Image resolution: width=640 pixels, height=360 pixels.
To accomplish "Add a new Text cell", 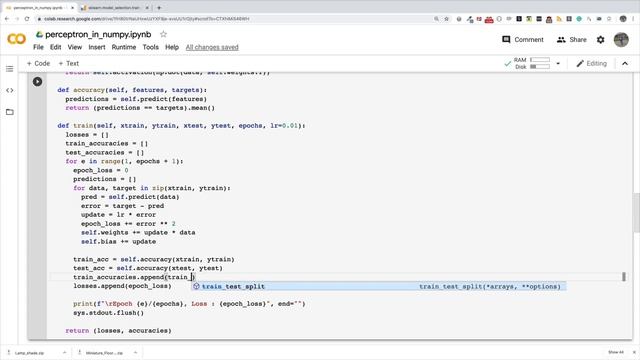I will point(69,64).
